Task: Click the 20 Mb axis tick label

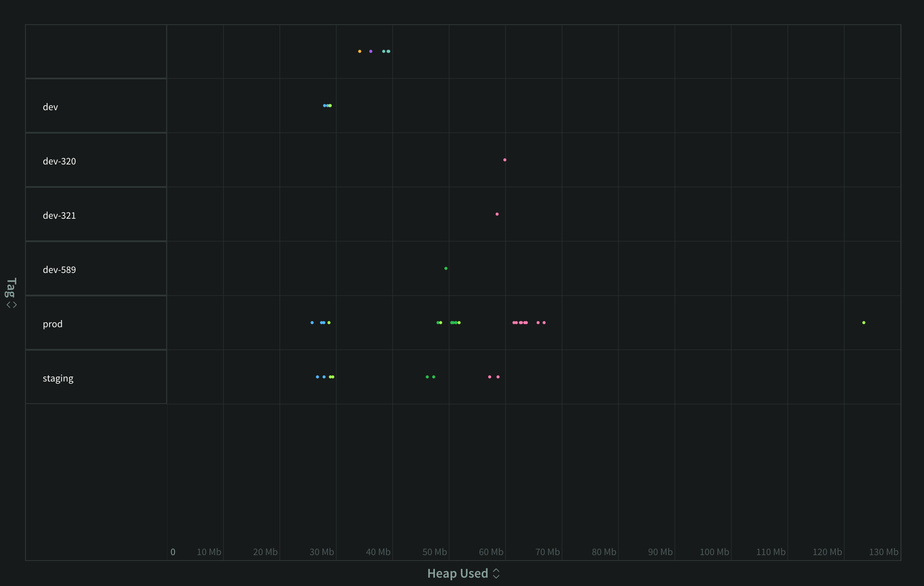Action: 265,552
